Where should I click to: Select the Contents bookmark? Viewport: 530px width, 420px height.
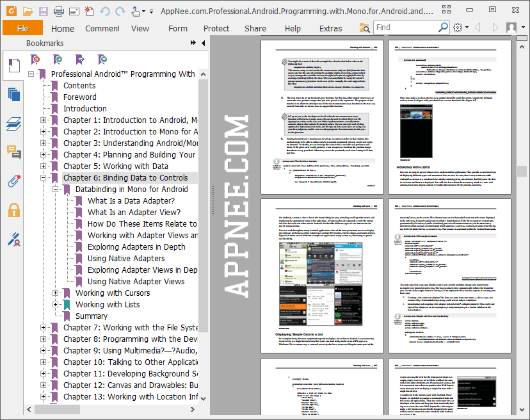(79, 86)
